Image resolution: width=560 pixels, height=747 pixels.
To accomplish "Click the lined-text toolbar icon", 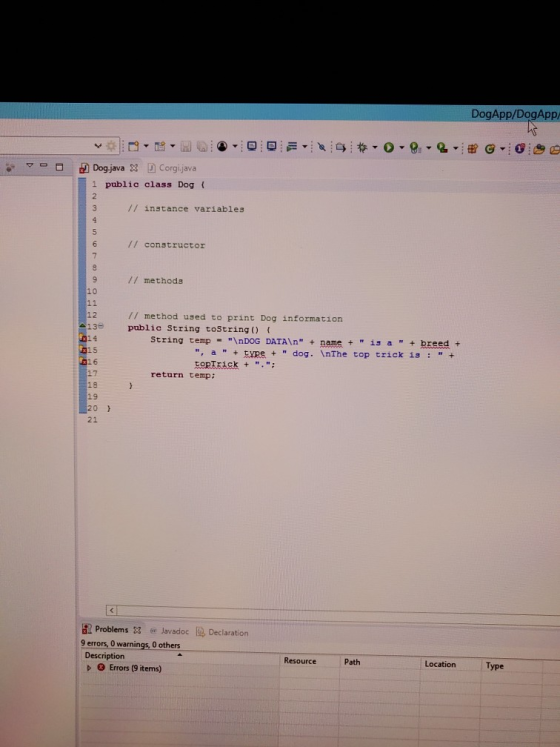I will pos(292,147).
